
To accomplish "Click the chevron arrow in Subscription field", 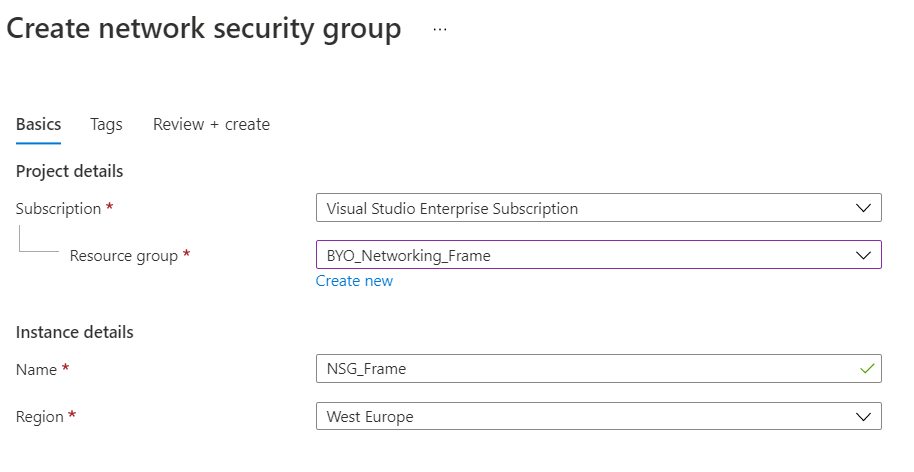I will [864, 208].
